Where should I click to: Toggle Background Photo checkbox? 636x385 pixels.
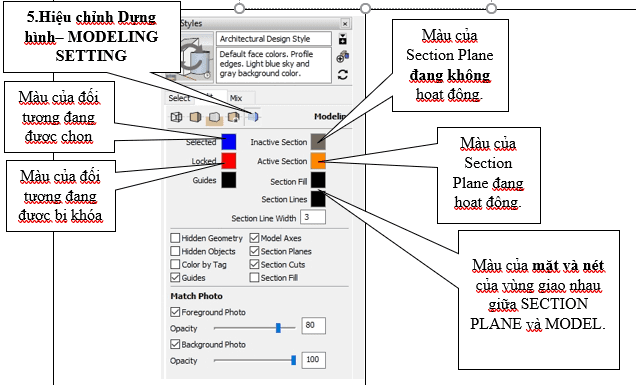[175, 344]
